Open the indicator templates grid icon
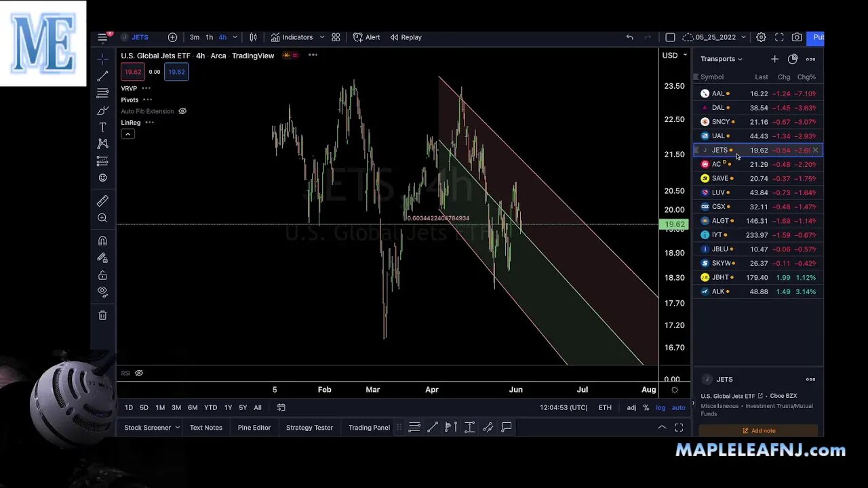 click(336, 37)
